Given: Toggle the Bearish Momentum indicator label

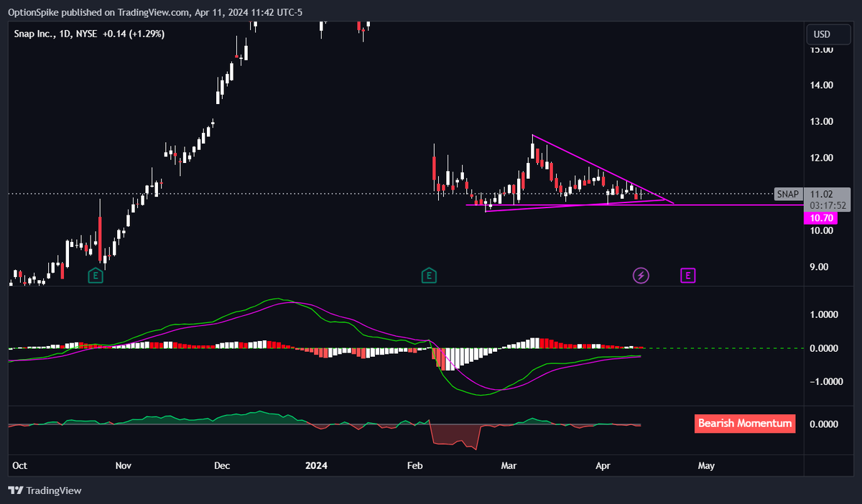Looking at the screenshot, I should point(745,424).
